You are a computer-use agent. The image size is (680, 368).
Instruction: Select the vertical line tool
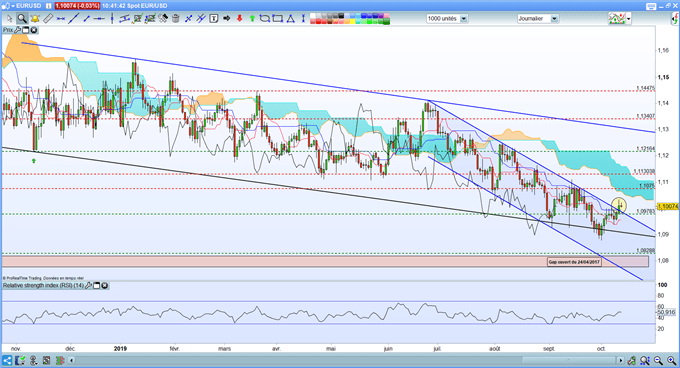pos(112,19)
